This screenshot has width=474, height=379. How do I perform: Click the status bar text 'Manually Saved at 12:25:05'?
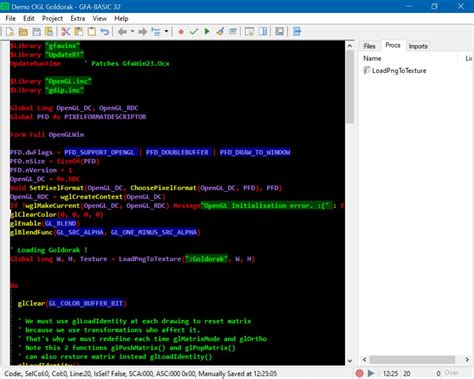coord(238,374)
